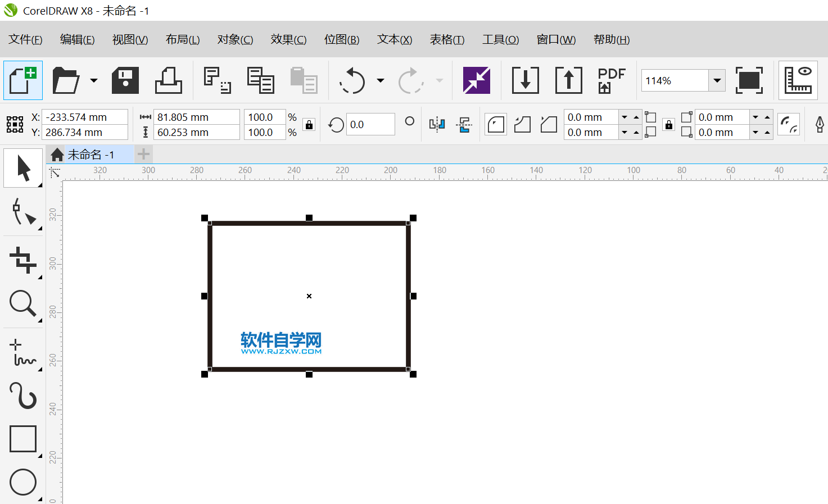
Task: Switch to the 未命名 -1 document tab
Action: 91,155
